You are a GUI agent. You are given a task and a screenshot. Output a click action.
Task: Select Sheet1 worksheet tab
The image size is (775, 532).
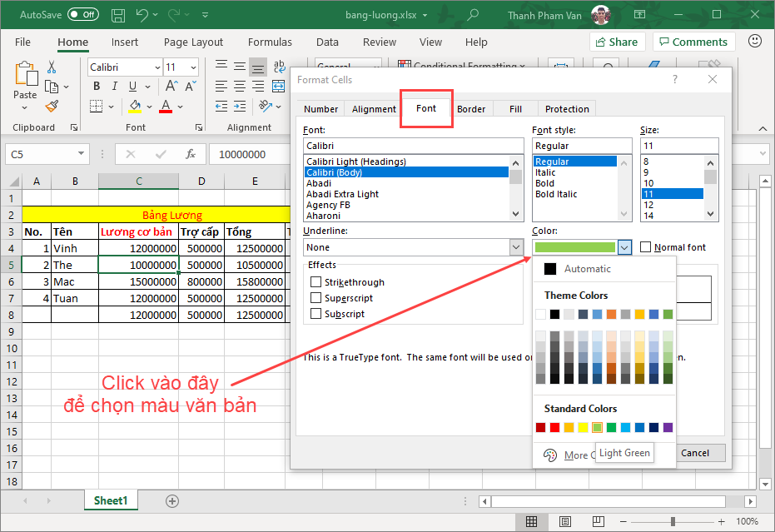click(x=111, y=500)
